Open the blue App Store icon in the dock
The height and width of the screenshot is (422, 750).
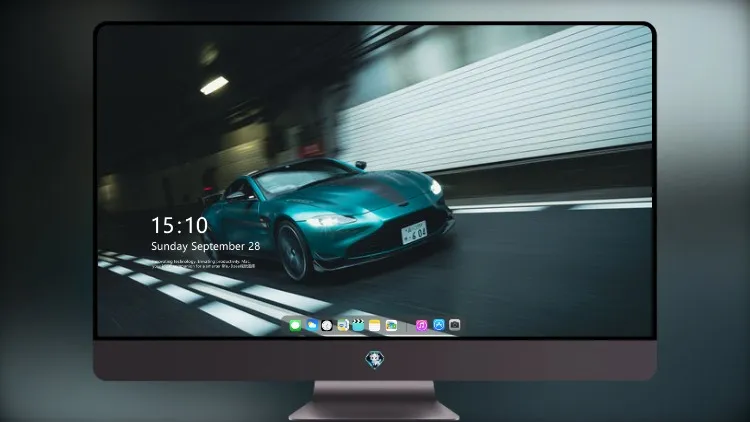pyautogui.click(x=439, y=325)
